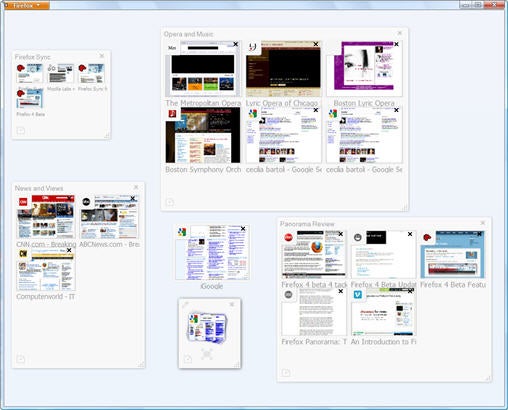Open the Computerworld - IT thumbnail
Screen dimensions: 508x410
(46, 269)
